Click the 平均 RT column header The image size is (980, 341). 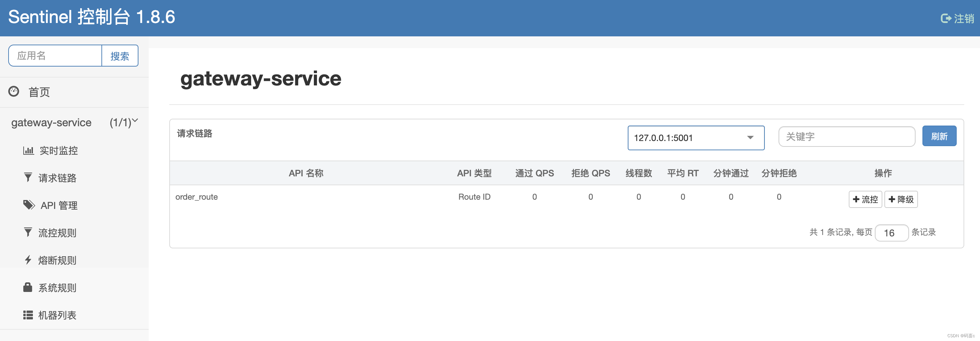(683, 173)
